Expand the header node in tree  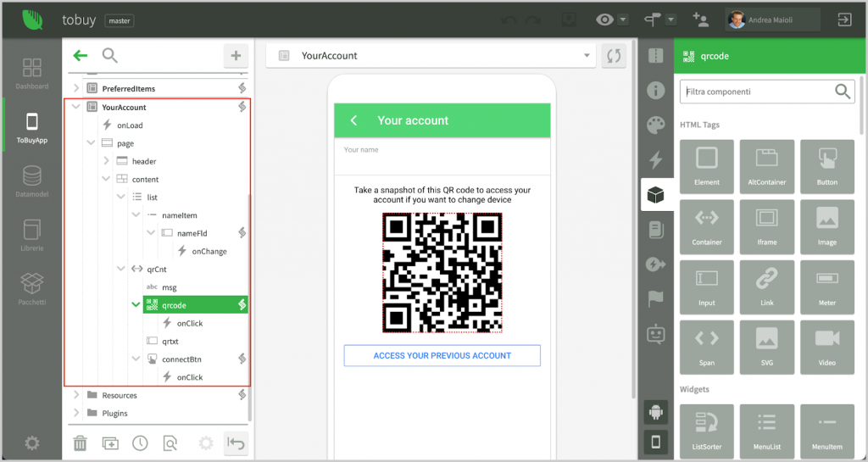point(106,161)
